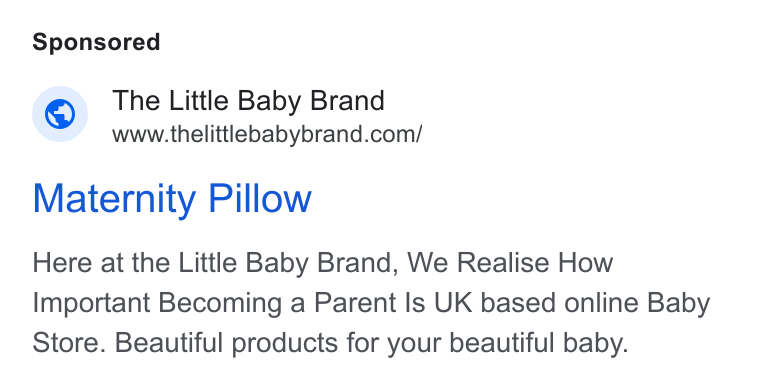Image resolution: width=760 pixels, height=386 pixels.
Task: Click the word Pillow in the headline
Action: [260, 198]
